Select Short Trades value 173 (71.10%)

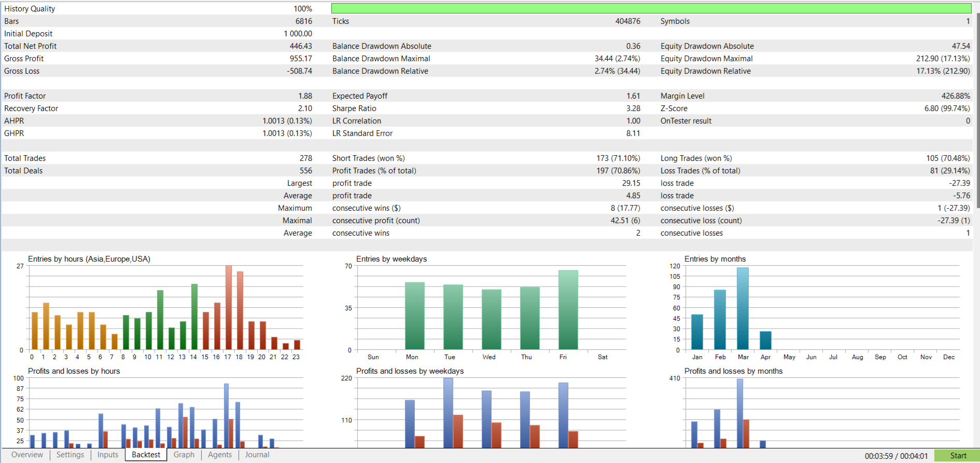(x=618, y=158)
